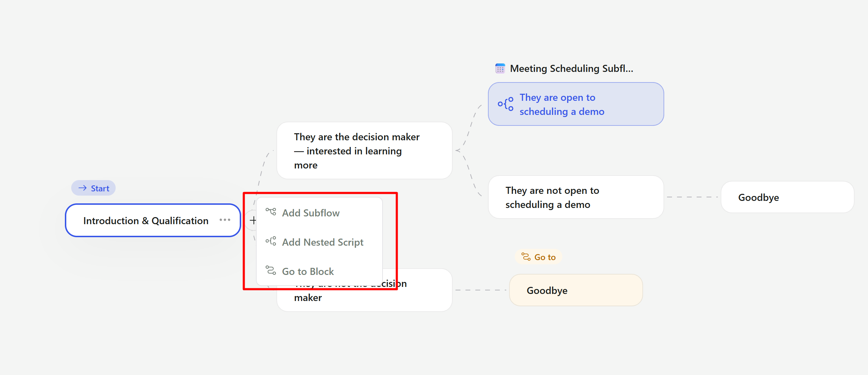Choose Add Subflow from the popup menu

click(x=319, y=213)
